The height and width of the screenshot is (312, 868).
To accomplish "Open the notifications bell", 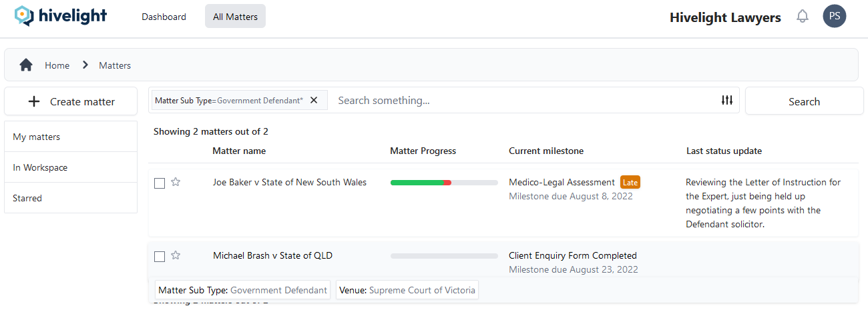I will [803, 17].
